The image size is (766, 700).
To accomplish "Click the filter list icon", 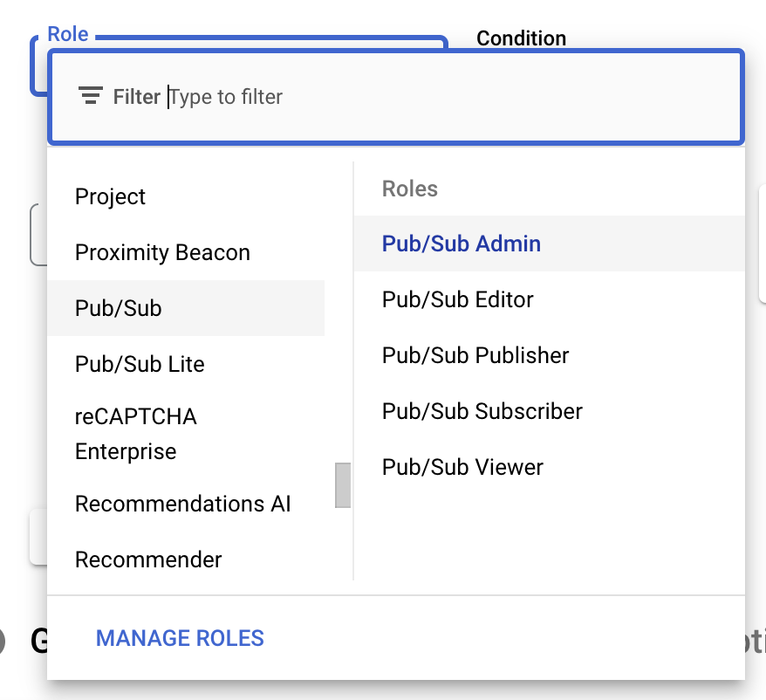I will point(90,96).
